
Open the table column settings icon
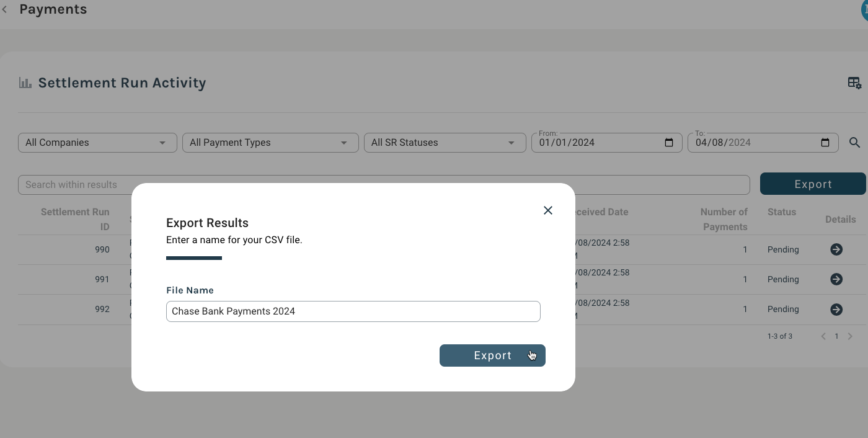tap(854, 83)
